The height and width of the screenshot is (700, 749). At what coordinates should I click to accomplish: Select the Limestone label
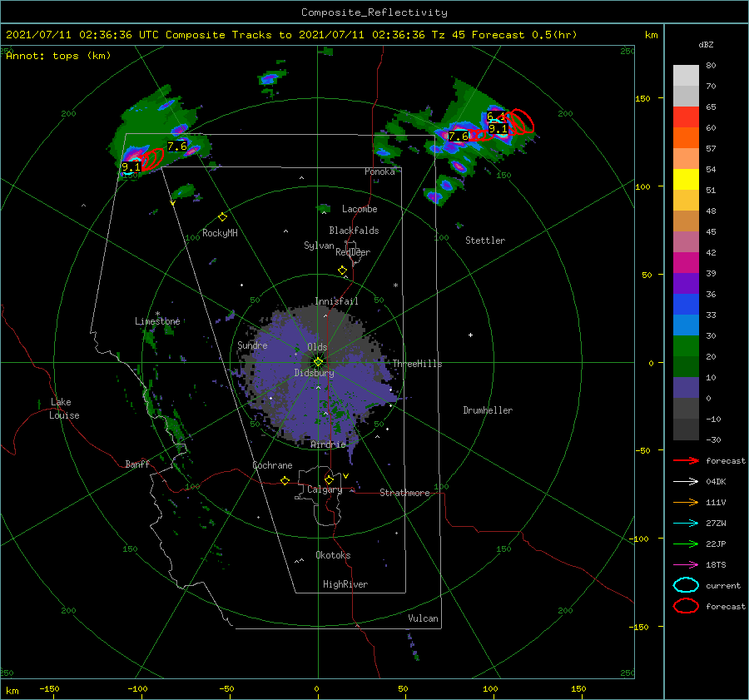(x=157, y=321)
